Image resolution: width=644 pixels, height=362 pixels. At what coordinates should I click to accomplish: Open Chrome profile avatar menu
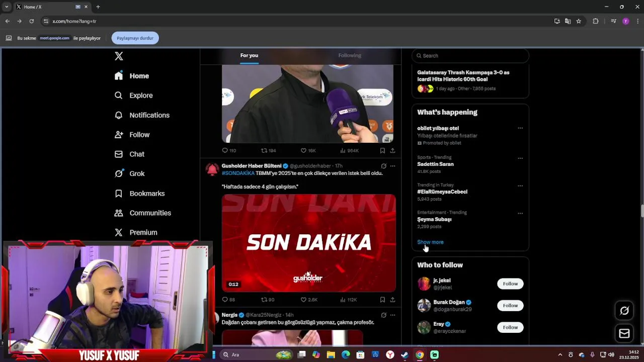(625, 21)
